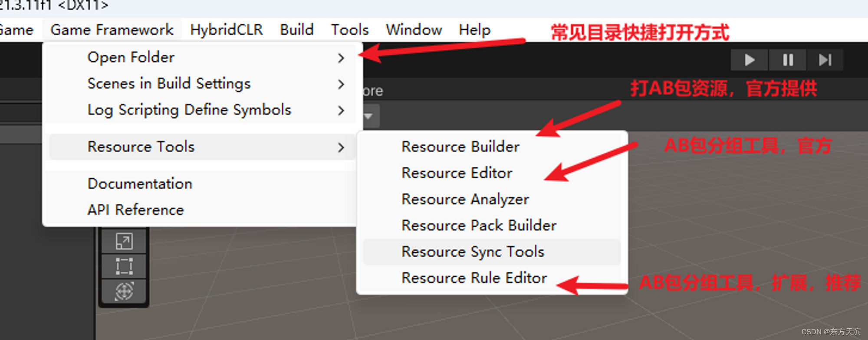Select Resource Pack Builder from the submenu
The width and height of the screenshot is (868, 340).
click(x=478, y=225)
